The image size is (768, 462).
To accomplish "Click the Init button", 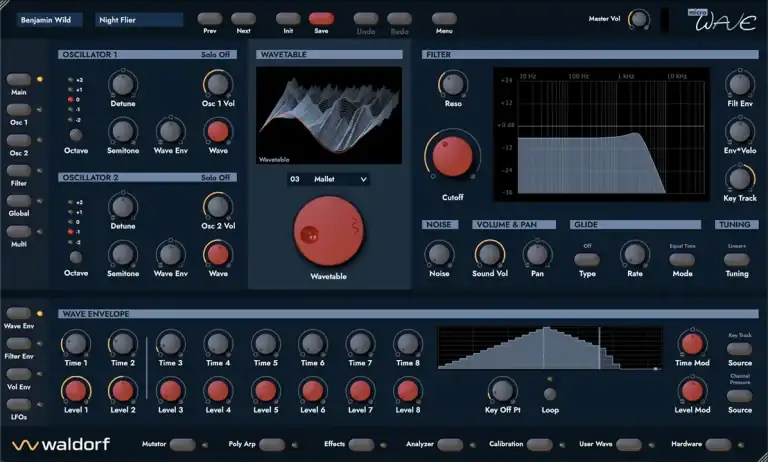I will tap(288, 19).
